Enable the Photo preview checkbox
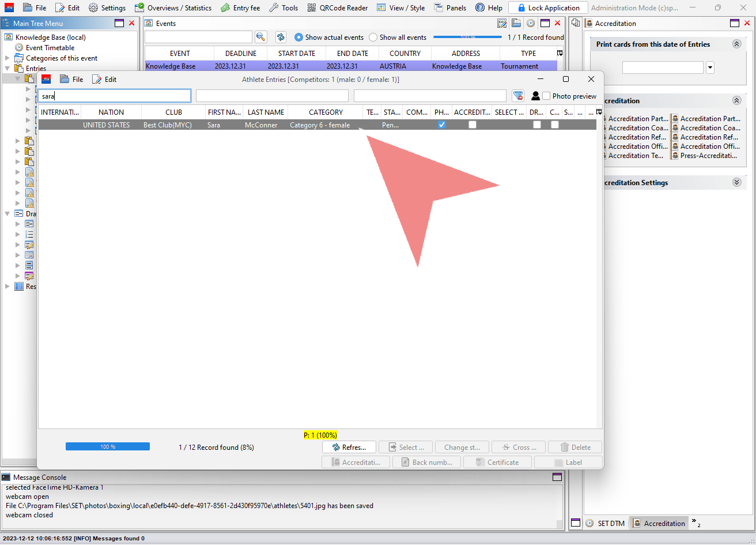The width and height of the screenshot is (756, 545). (546, 96)
